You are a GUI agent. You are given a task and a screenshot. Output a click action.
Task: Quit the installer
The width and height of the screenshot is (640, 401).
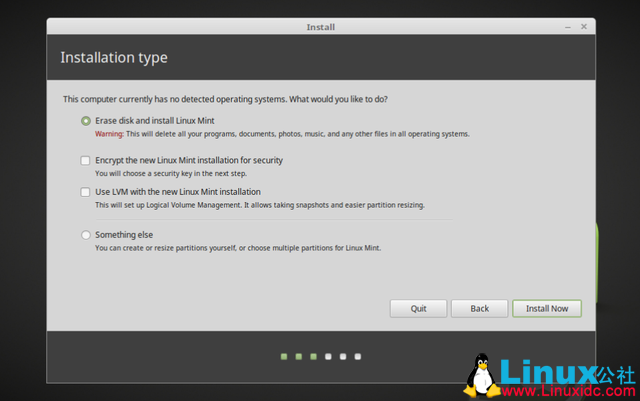tap(418, 309)
